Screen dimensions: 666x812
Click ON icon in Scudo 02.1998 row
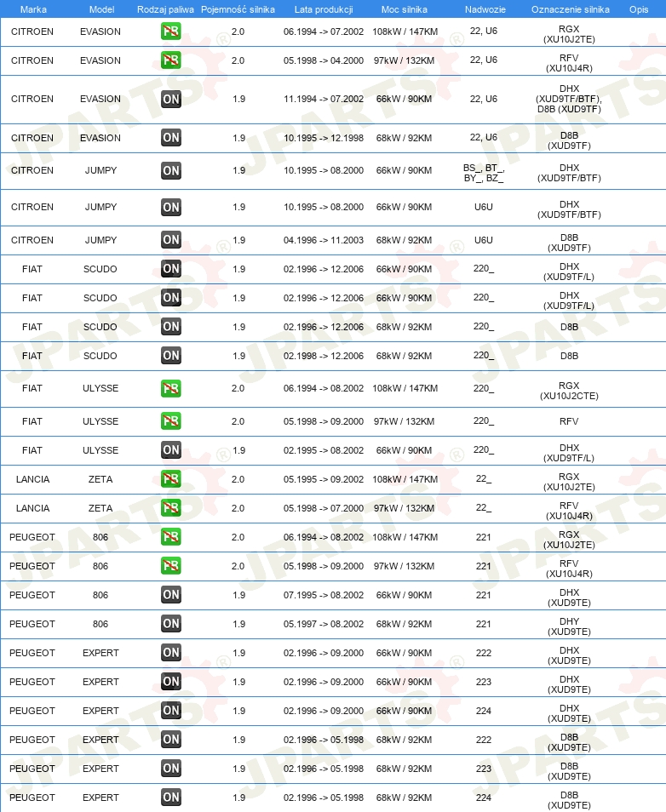click(170, 356)
